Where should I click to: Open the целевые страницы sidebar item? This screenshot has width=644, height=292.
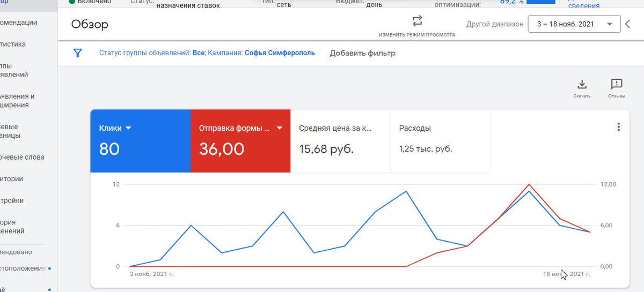[11, 131]
